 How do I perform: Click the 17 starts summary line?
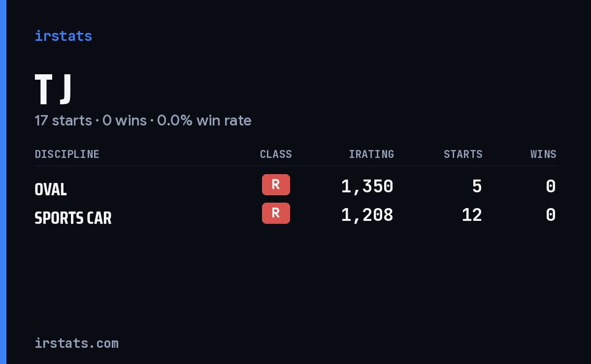[x=143, y=121]
